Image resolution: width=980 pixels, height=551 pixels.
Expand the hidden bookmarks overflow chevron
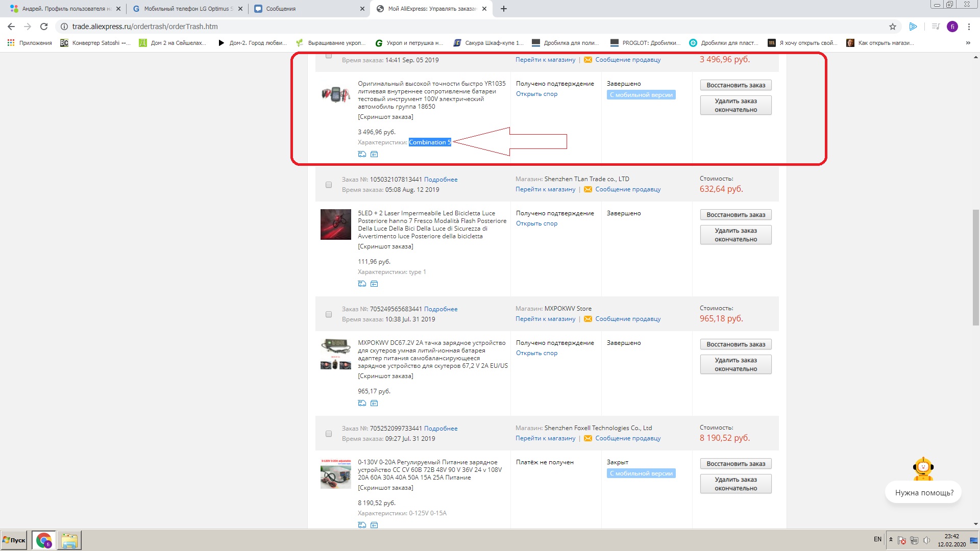click(968, 43)
